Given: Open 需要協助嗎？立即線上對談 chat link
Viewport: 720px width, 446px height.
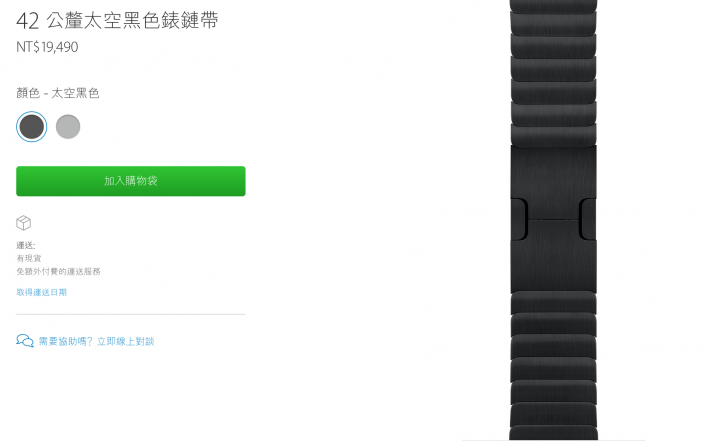Looking at the screenshot, I should pyautogui.click(x=96, y=341).
